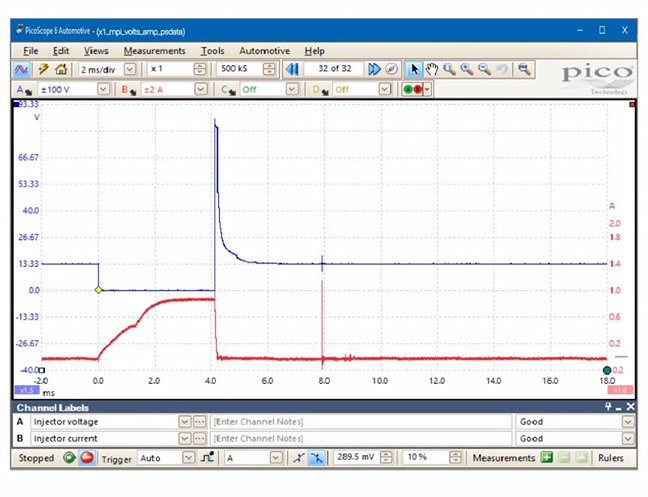Click ellipsis button beside Injector voltage

click(x=199, y=422)
